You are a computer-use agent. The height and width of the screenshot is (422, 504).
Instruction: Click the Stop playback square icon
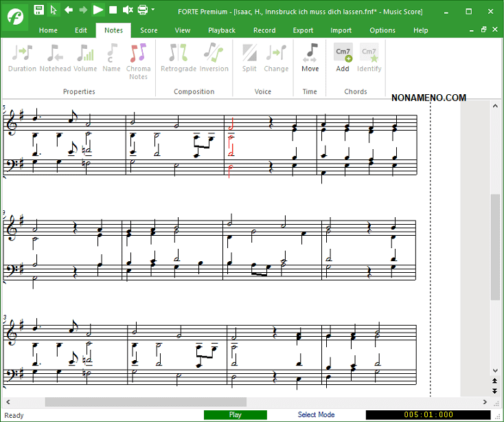click(x=113, y=10)
